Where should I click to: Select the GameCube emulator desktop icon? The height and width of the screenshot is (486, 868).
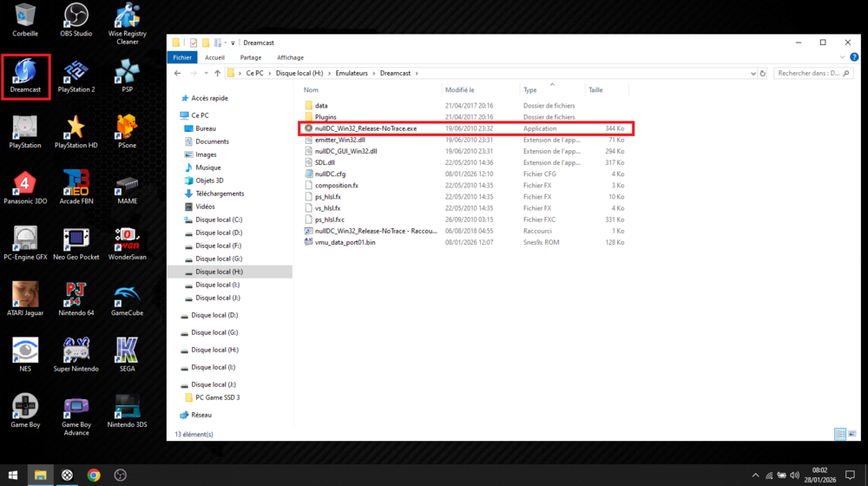coord(127,297)
